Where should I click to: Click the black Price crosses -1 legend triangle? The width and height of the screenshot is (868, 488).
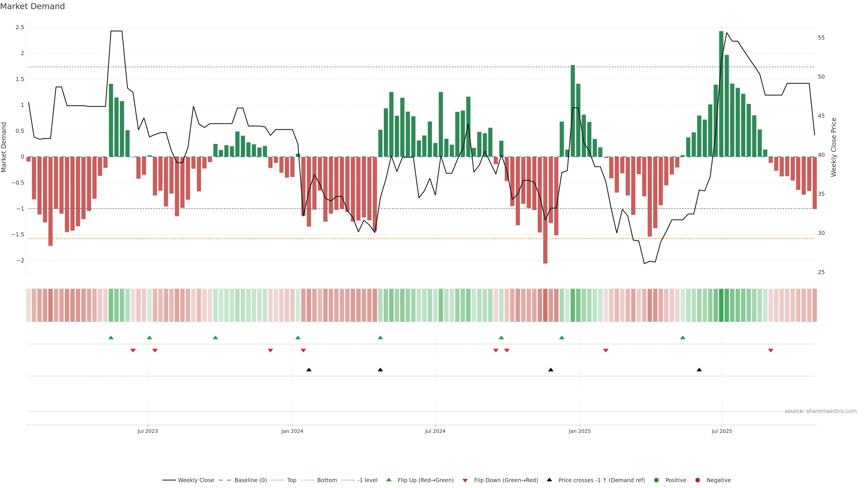point(550,480)
